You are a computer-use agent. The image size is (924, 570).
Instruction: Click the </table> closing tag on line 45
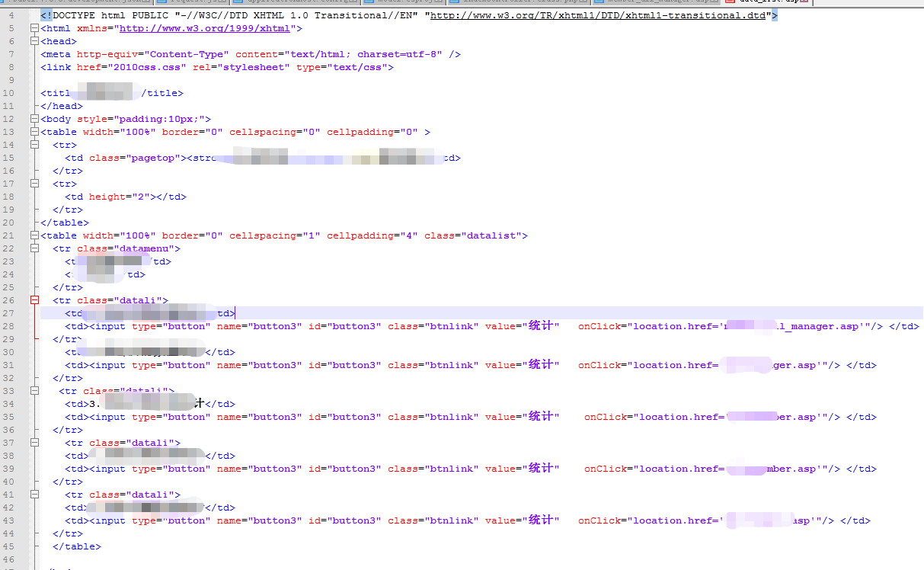pyautogui.click(x=77, y=546)
